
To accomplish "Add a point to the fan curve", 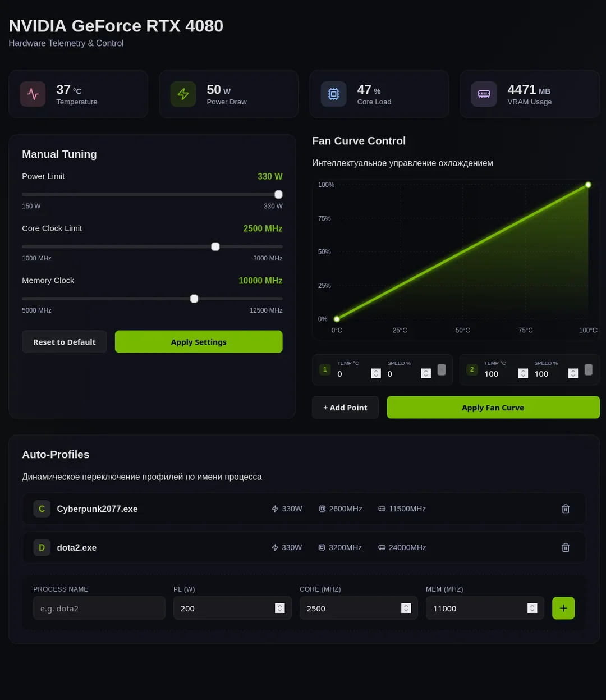I will tap(345, 408).
